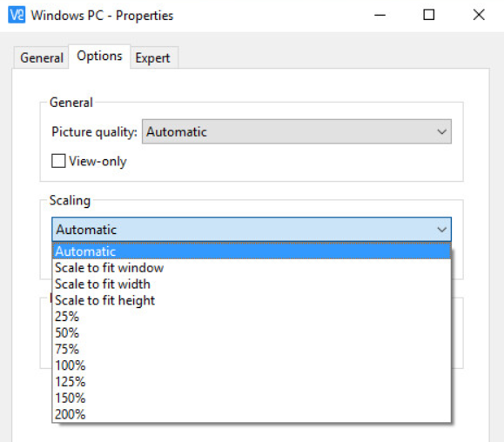The width and height of the screenshot is (504, 442).
Task: Set scaling to 150%
Action: click(x=252, y=398)
